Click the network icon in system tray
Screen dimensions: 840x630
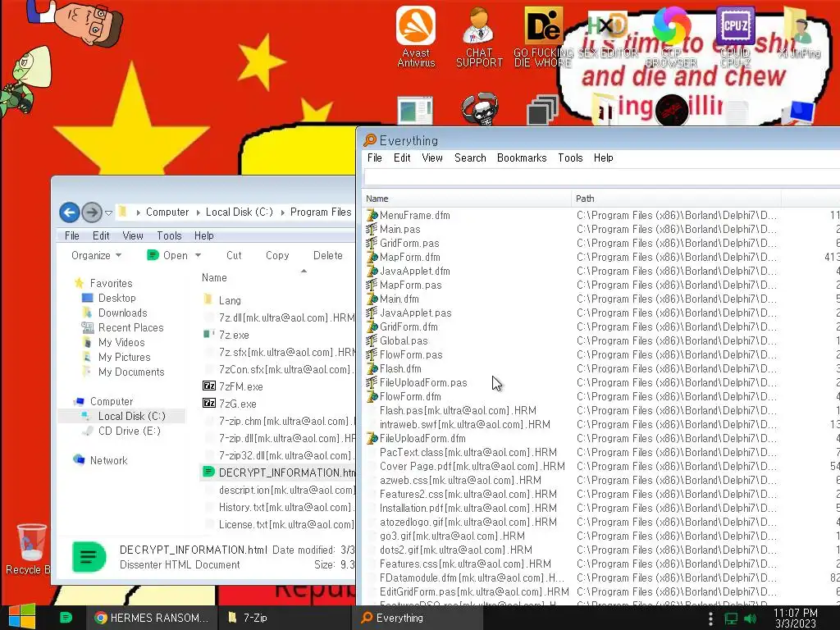click(x=731, y=619)
